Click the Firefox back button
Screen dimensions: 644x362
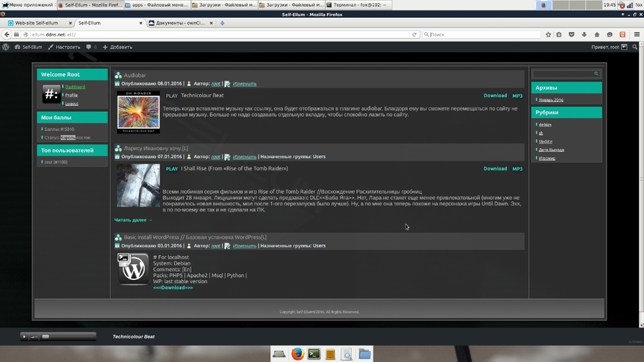pyautogui.click(x=7, y=34)
